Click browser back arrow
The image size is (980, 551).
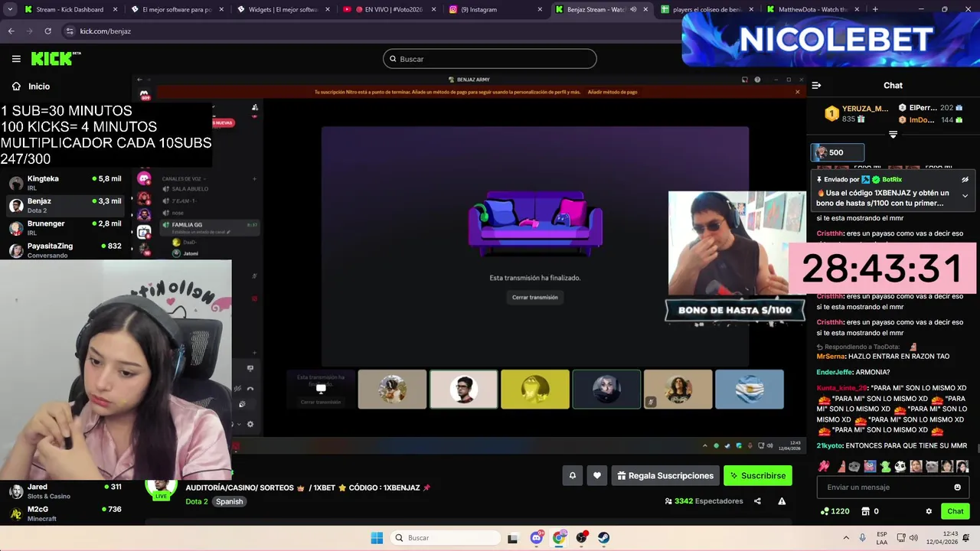[x=11, y=31]
